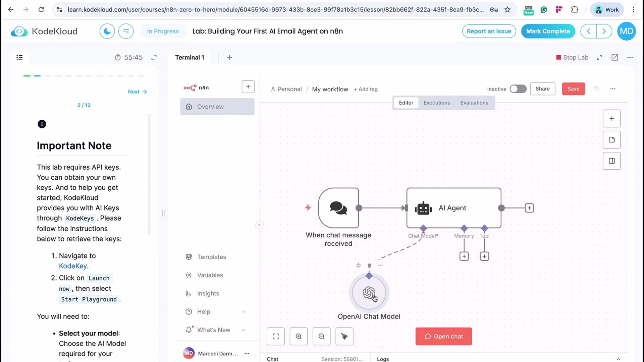Open Overview in the n8n sidebar
This screenshot has height=362, width=644.
pos(217,107)
